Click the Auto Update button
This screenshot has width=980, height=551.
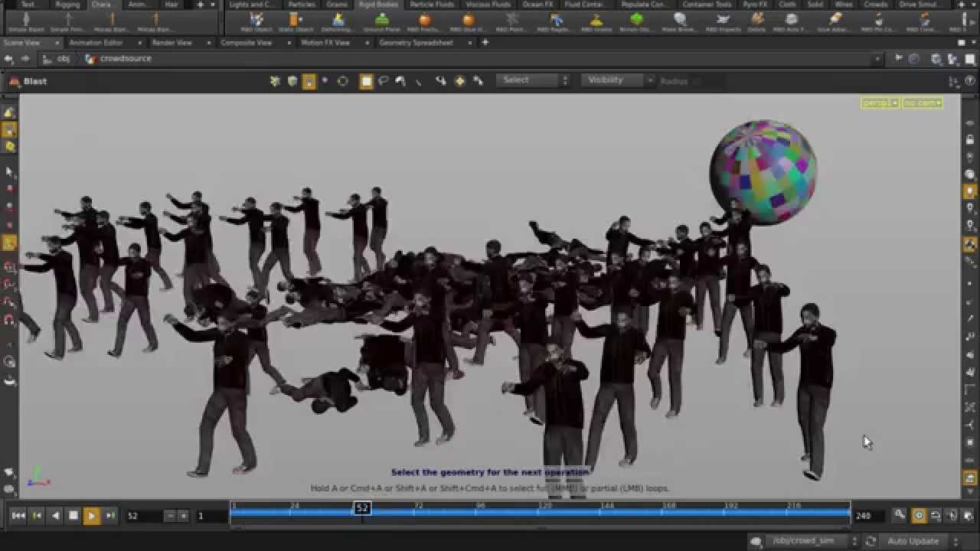click(913, 541)
